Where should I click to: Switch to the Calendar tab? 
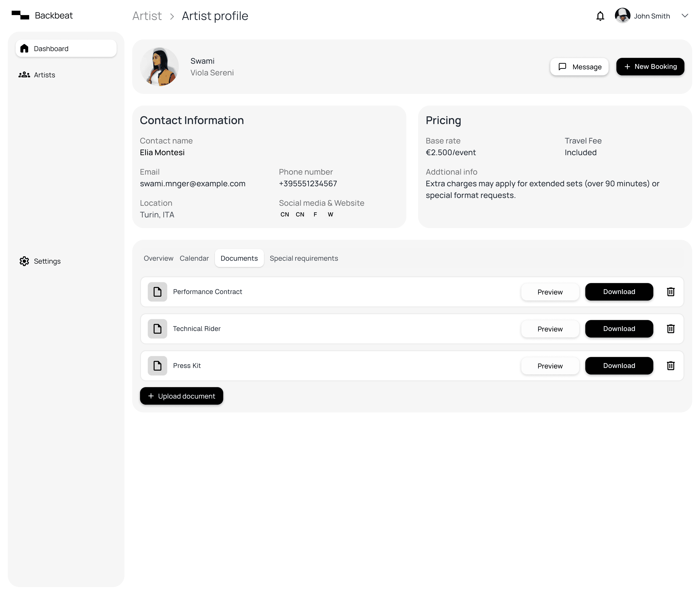point(194,259)
